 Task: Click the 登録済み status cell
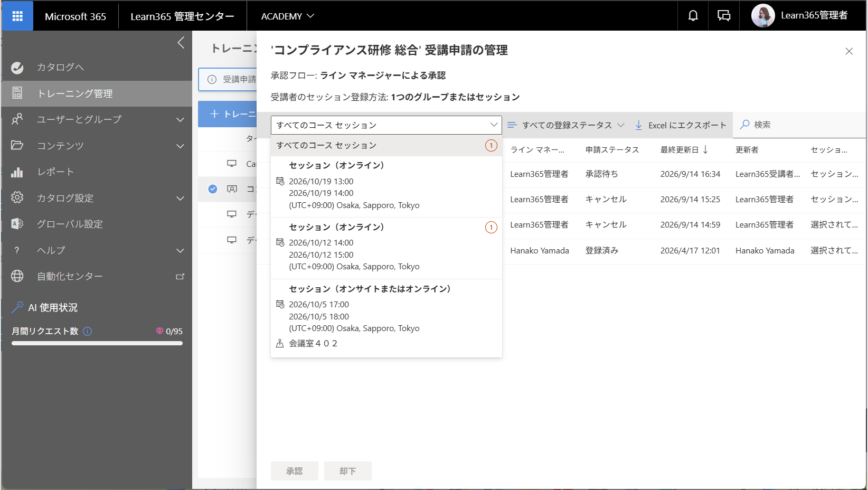coord(601,250)
